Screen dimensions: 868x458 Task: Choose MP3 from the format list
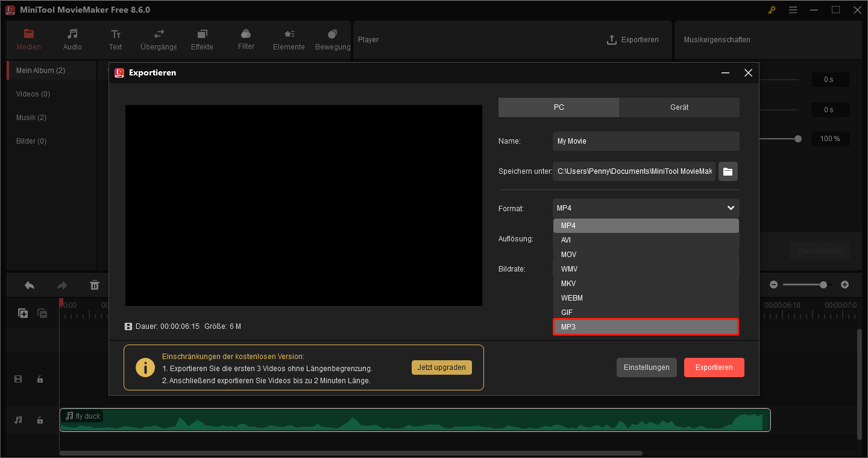(x=646, y=327)
